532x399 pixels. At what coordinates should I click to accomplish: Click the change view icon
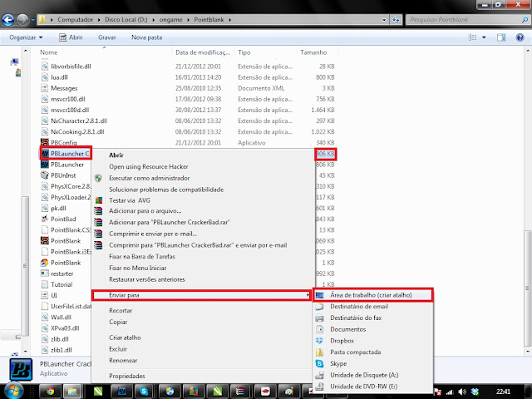click(x=473, y=37)
